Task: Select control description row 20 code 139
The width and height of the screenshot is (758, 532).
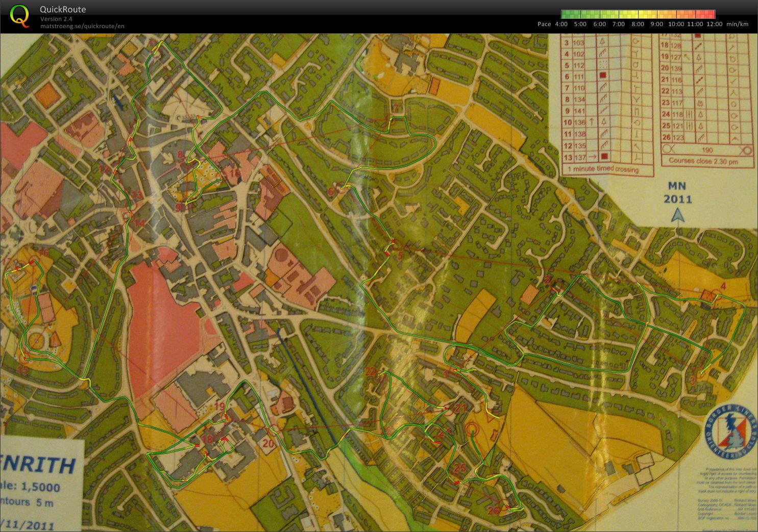Action: [705, 68]
